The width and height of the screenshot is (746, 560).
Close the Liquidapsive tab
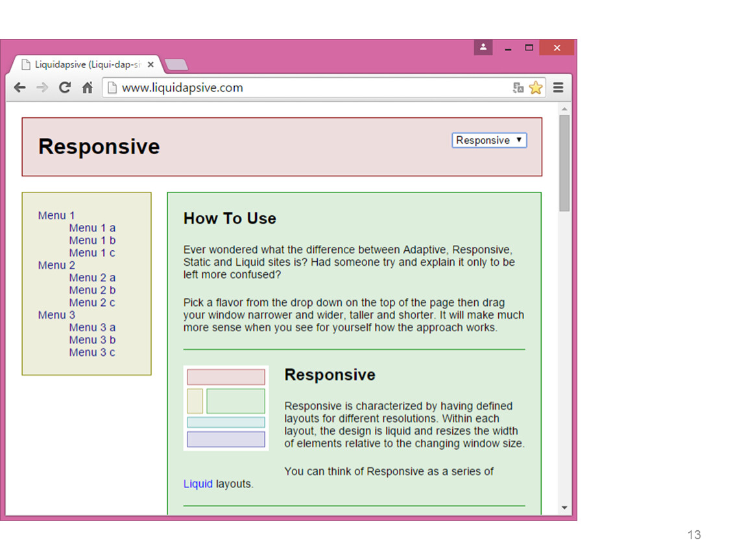[x=150, y=65]
